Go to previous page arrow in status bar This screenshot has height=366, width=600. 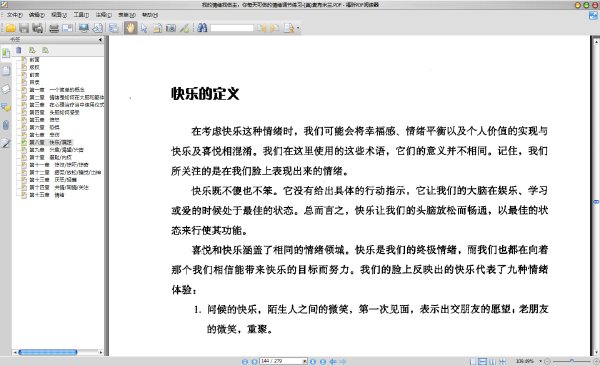(x=254, y=361)
